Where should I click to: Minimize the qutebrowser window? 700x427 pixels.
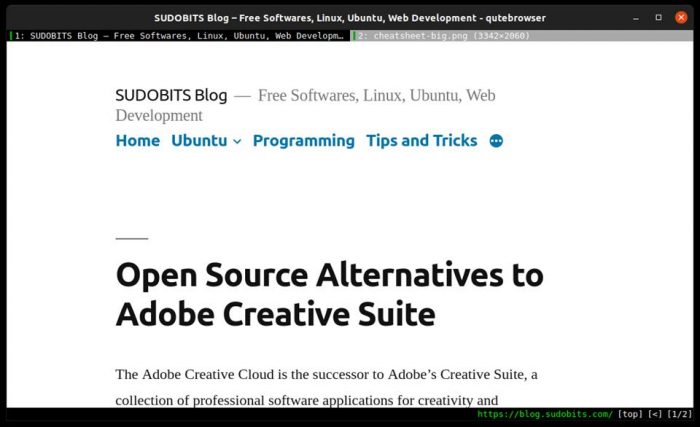click(x=635, y=18)
